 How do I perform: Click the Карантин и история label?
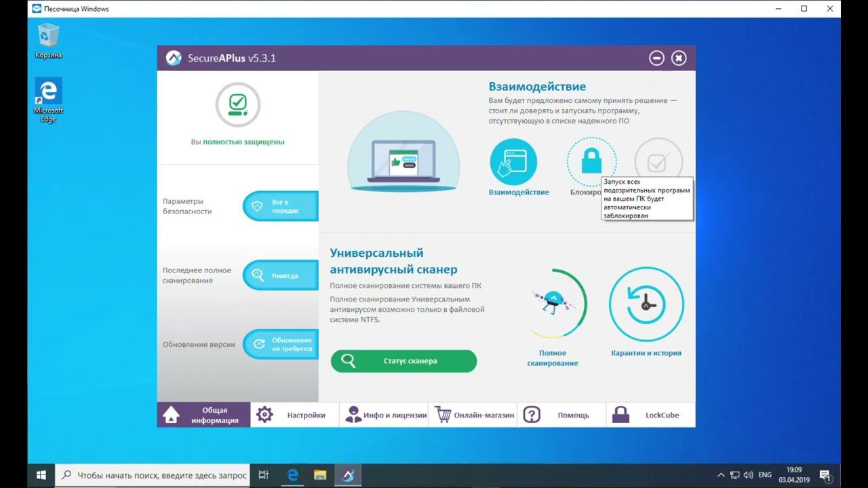tap(646, 353)
